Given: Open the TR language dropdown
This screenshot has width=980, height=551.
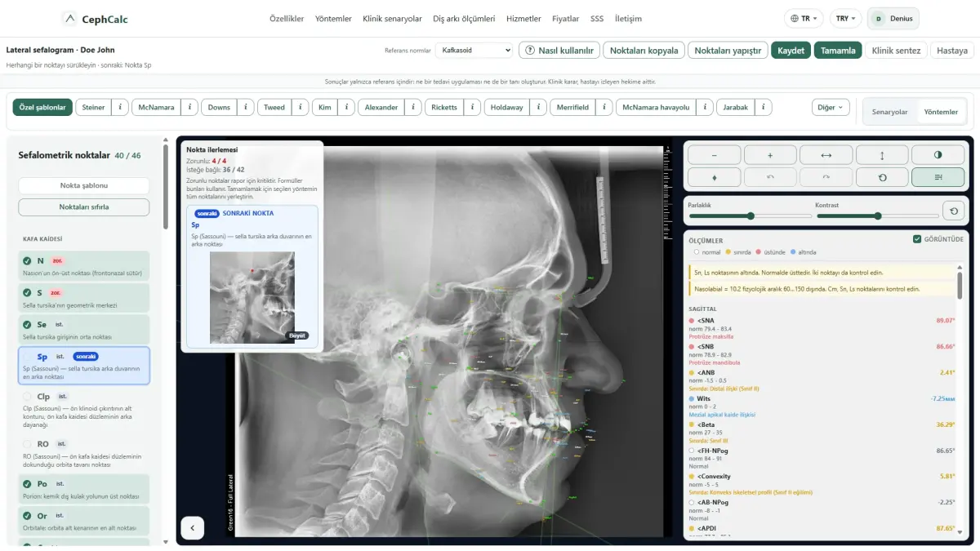Looking at the screenshot, I should (804, 18).
